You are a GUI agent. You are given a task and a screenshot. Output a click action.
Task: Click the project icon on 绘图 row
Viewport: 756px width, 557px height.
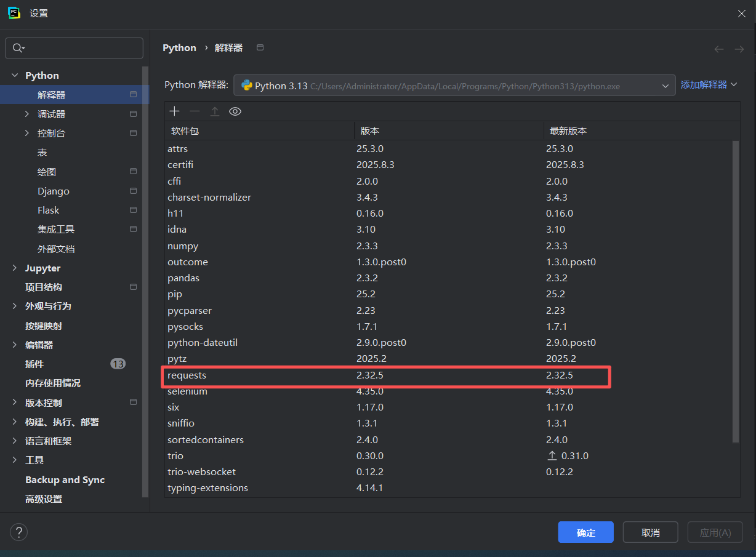point(133,172)
